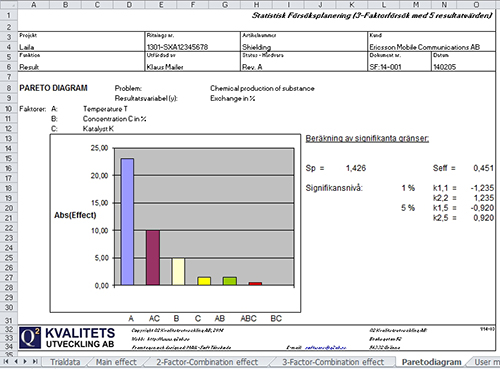500x369 pixels.
Task: Select the blue bar for factor A
Action: (x=127, y=222)
